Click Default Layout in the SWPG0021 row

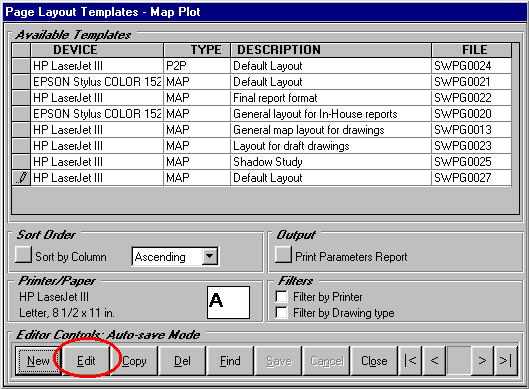pos(331,82)
